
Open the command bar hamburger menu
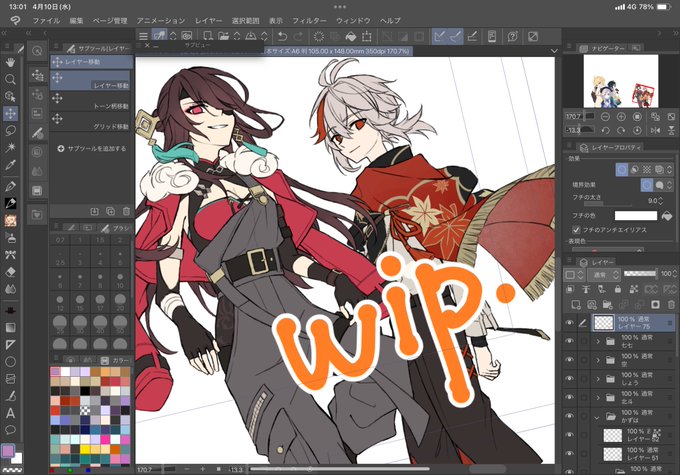(x=143, y=36)
